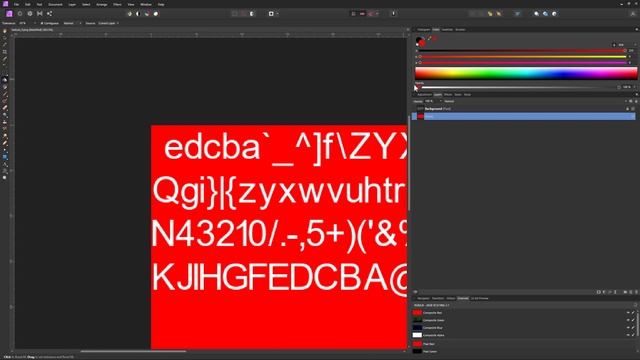Switch to the Tone Mapping Persona icon

(x=40, y=13)
